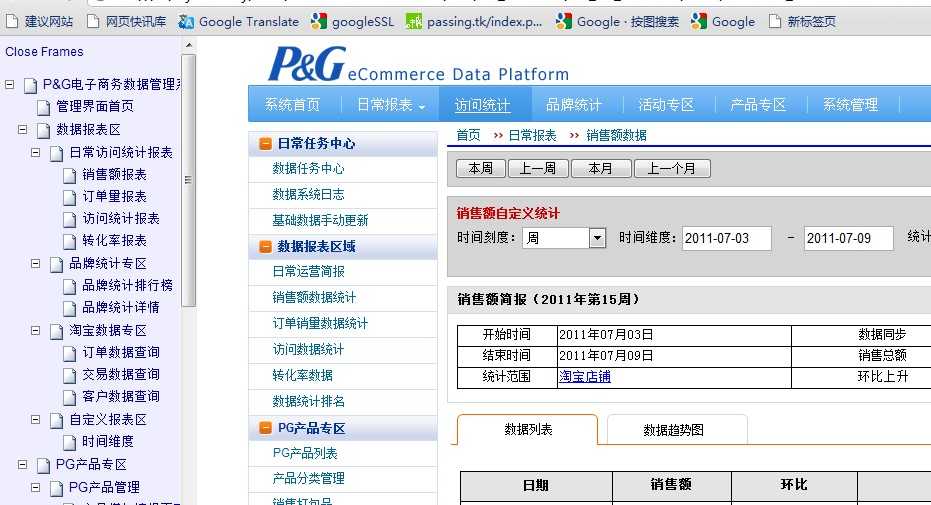Switch to the 数据列表 tab

(x=528, y=430)
